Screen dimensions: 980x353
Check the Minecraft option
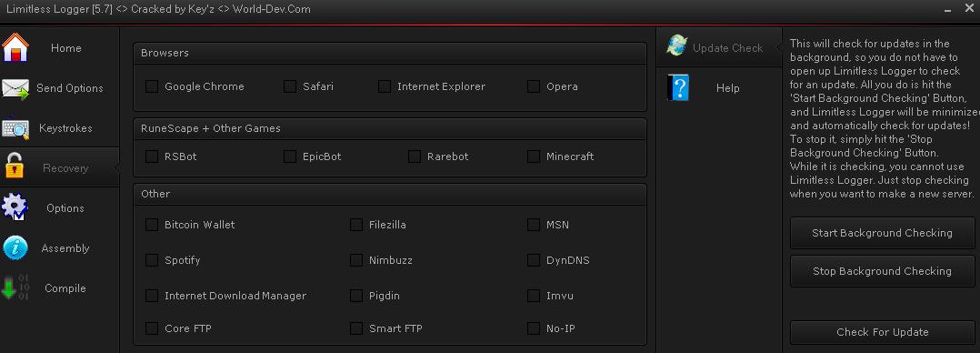(533, 156)
